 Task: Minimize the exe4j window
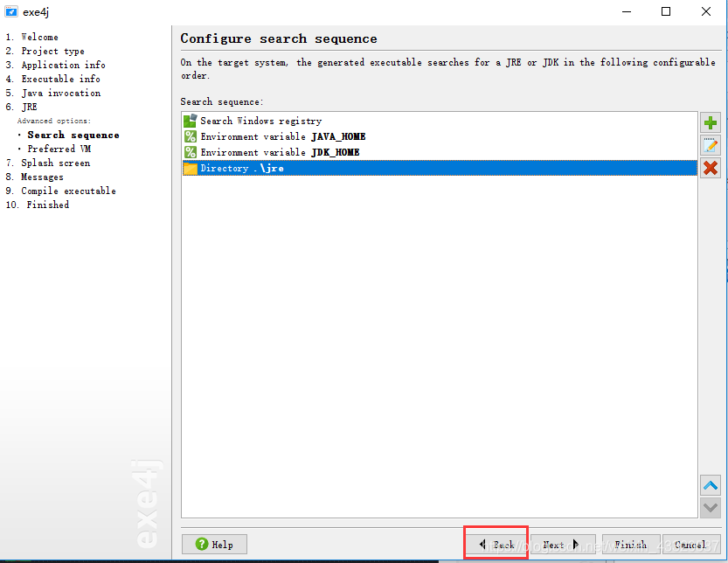(x=627, y=11)
